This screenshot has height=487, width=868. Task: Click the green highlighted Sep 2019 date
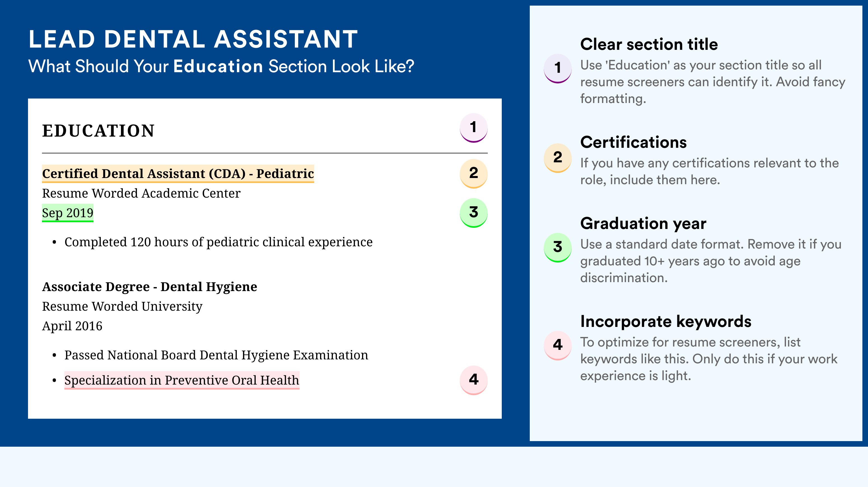coord(67,213)
